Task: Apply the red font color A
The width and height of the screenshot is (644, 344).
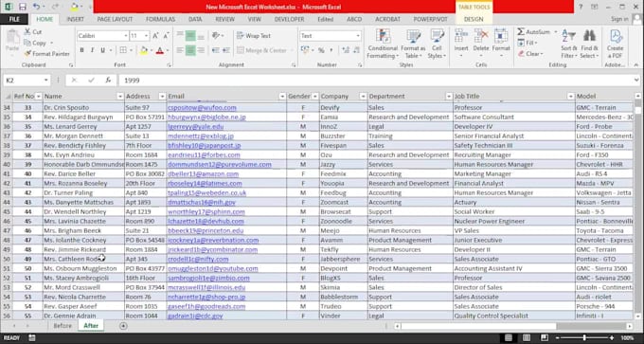Action: 160,50
